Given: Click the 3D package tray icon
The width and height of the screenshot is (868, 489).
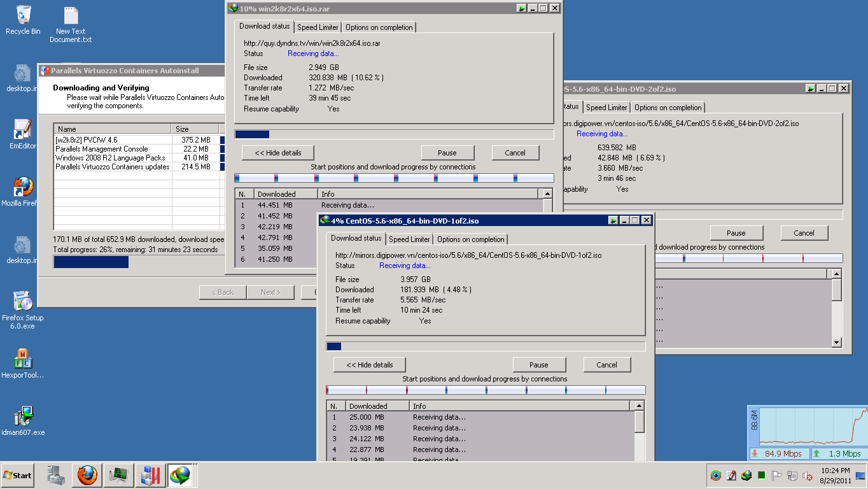Looking at the screenshot, I should [746, 476].
